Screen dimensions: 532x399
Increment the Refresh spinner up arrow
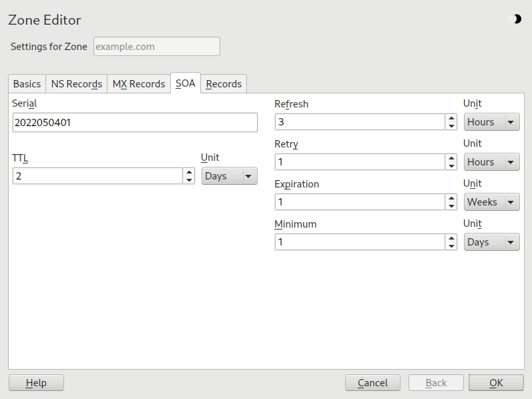452,117
